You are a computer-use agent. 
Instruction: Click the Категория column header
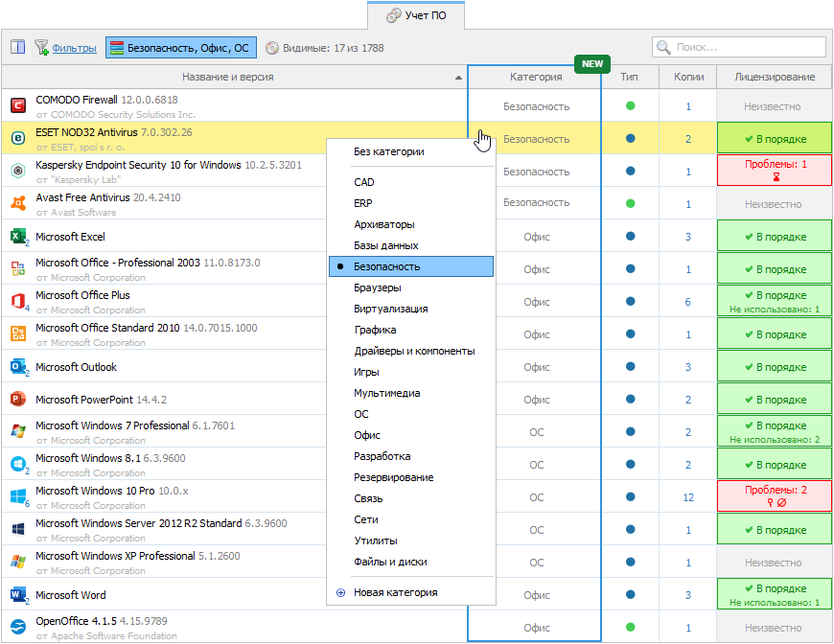[536, 77]
